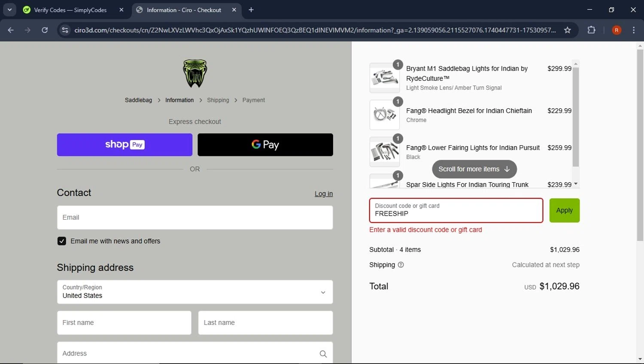Reload the checkout page
This screenshot has width=644, height=364.
pyautogui.click(x=45, y=30)
